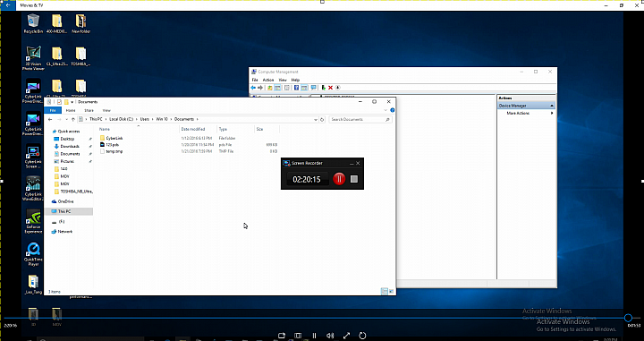Select This PC in navigation pane
Screen dimensions: 644x341
pyautogui.click(x=64, y=211)
